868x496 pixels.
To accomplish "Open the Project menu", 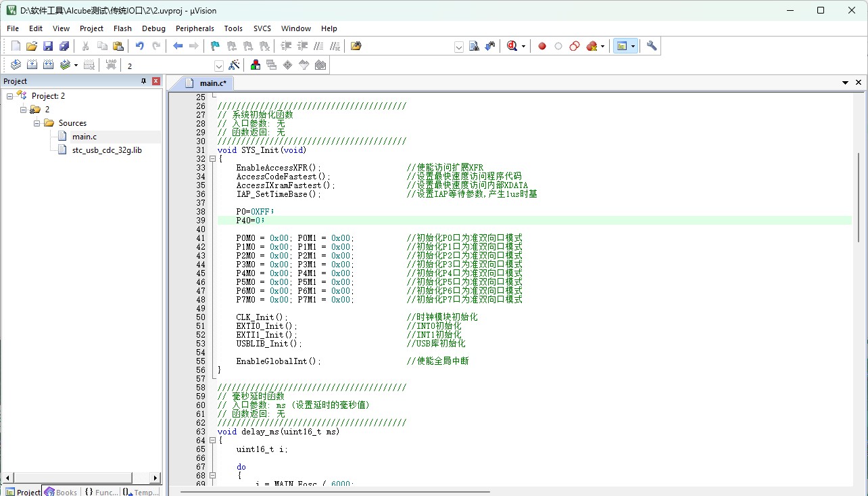I will [x=91, y=28].
